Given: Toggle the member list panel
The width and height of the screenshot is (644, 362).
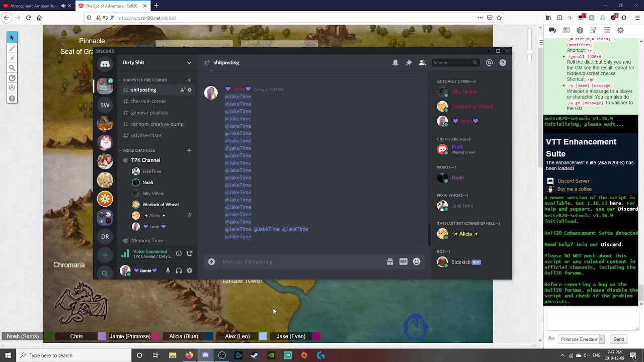Looking at the screenshot, I should click(x=422, y=63).
